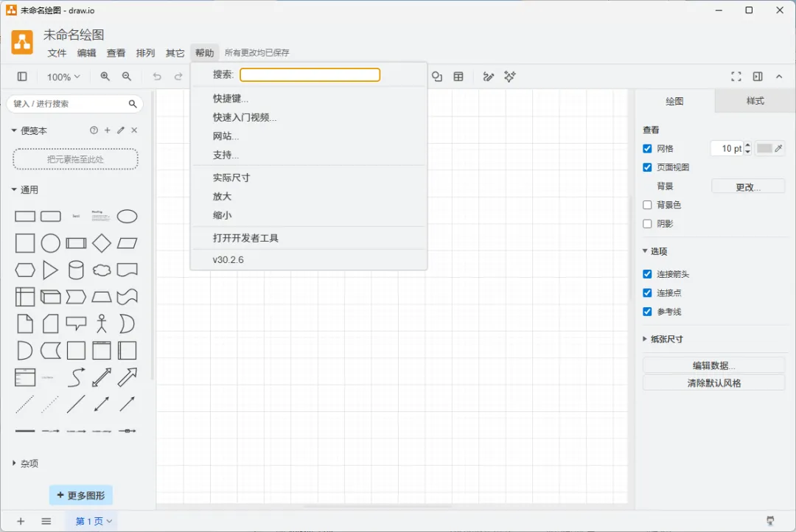Screen dimensions: 796x532
Task: Collapse the 通用 shapes section
Action: [x=25, y=190]
